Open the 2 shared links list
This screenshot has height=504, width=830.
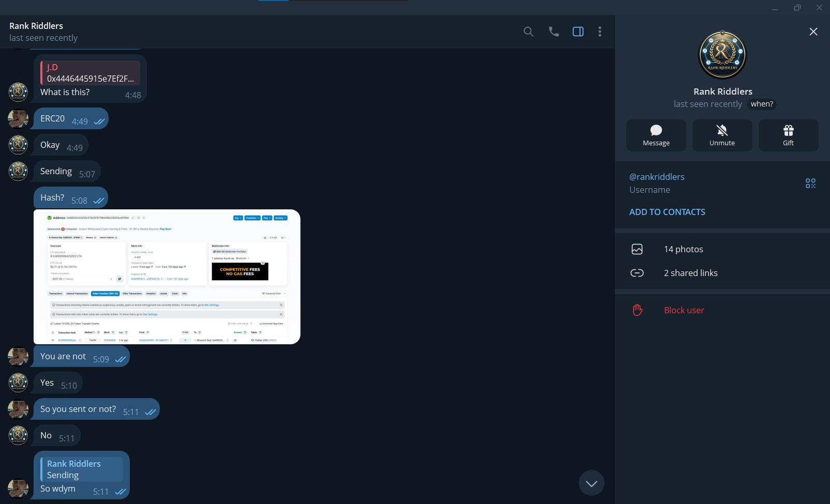[x=722, y=273]
